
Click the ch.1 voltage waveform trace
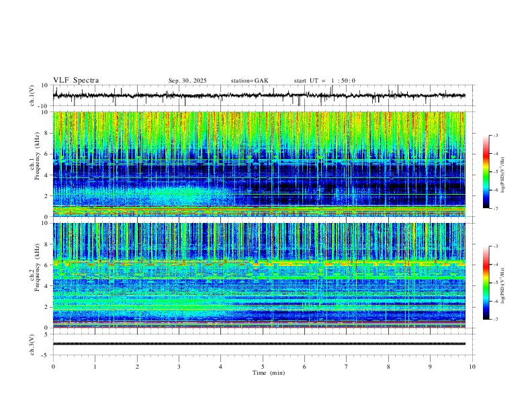click(x=259, y=95)
